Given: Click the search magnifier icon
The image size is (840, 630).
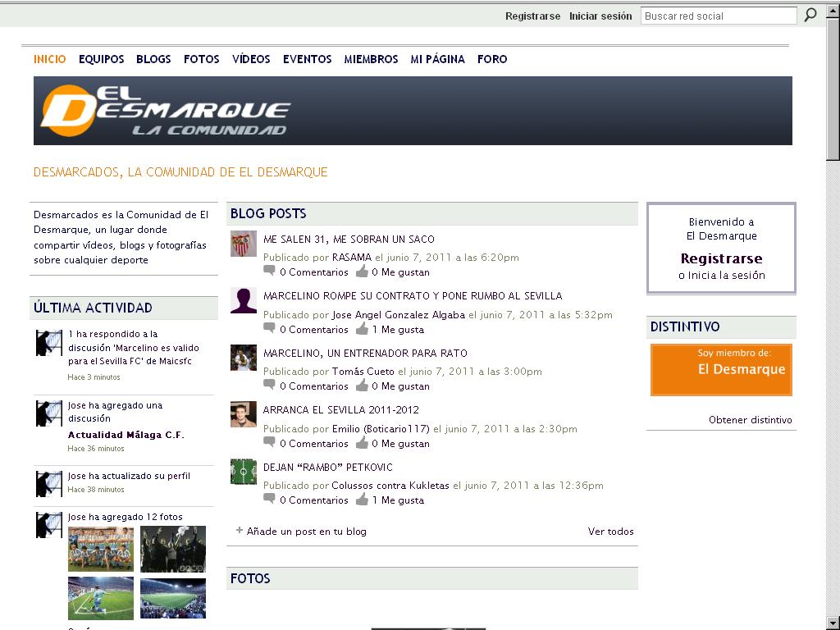Looking at the screenshot, I should pos(810,15).
